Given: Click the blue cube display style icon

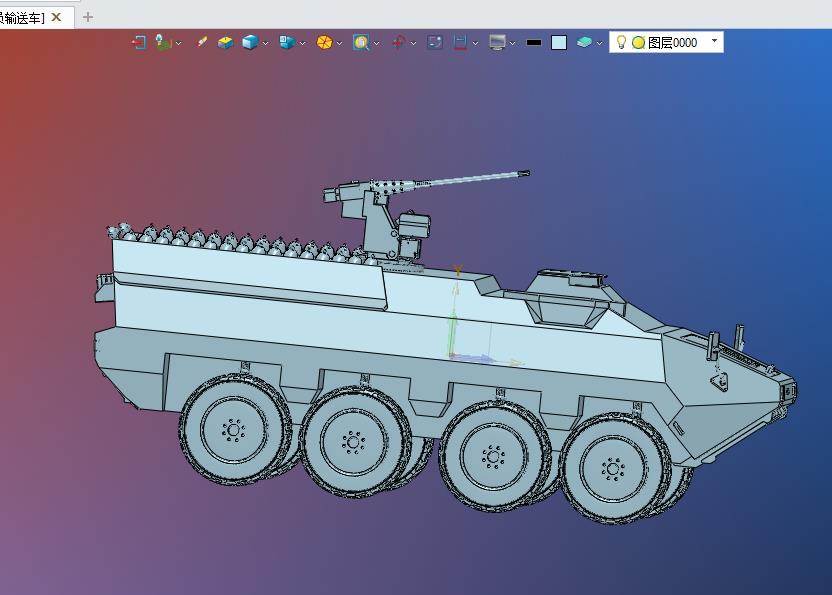Looking at the screenshot, I should click(250, 42).
